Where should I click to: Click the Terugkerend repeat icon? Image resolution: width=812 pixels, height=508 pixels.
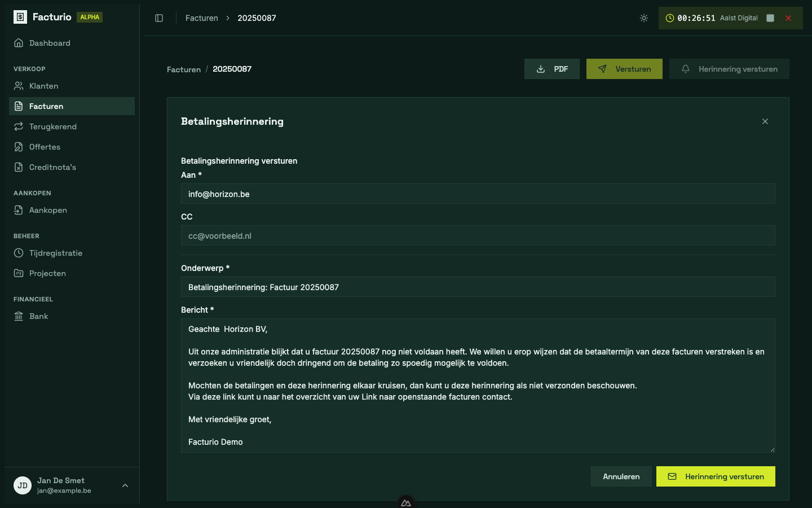coord(19,126)
